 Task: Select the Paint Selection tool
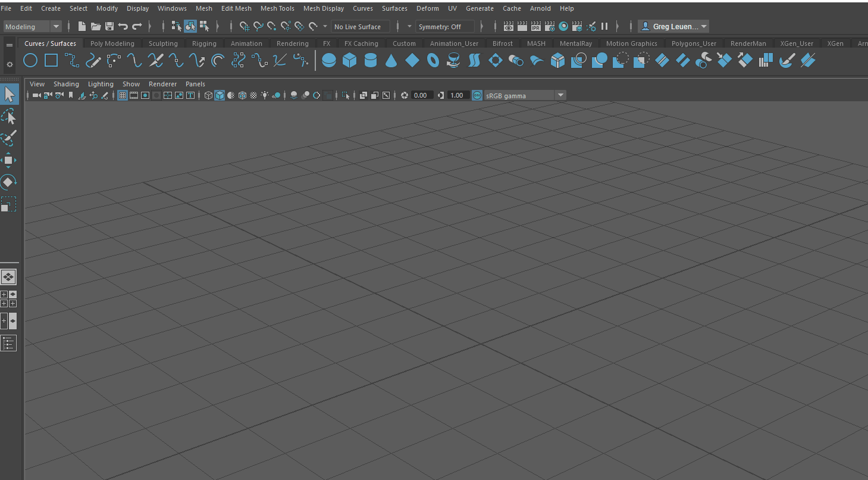[x=9, y=138]
